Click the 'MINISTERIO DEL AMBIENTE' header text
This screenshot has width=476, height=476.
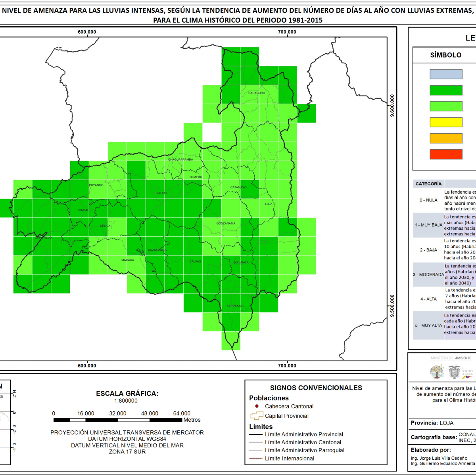point(451,358)
